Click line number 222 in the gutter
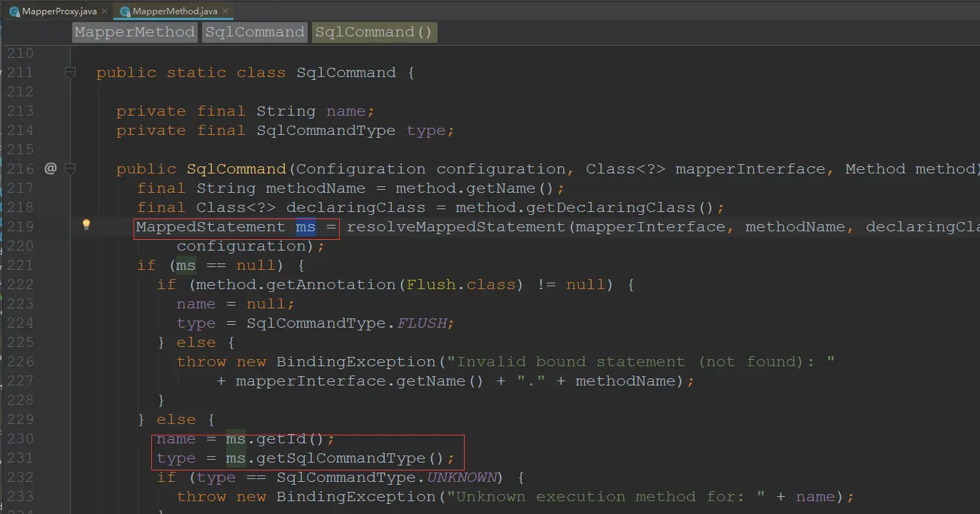980x514 pixels. [19, 284]
